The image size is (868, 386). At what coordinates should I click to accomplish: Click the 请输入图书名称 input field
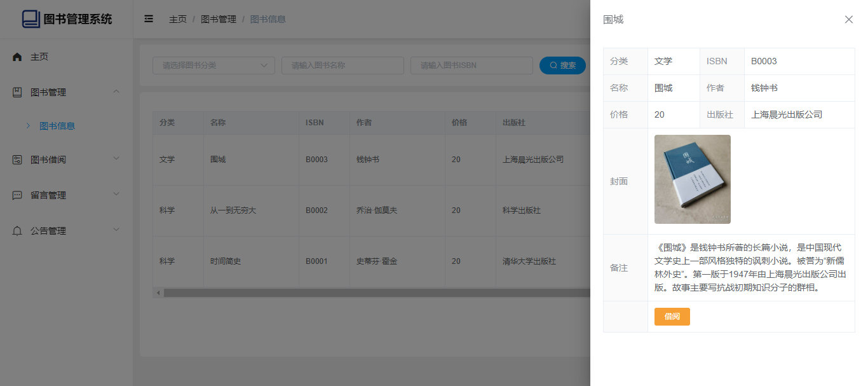342,65
